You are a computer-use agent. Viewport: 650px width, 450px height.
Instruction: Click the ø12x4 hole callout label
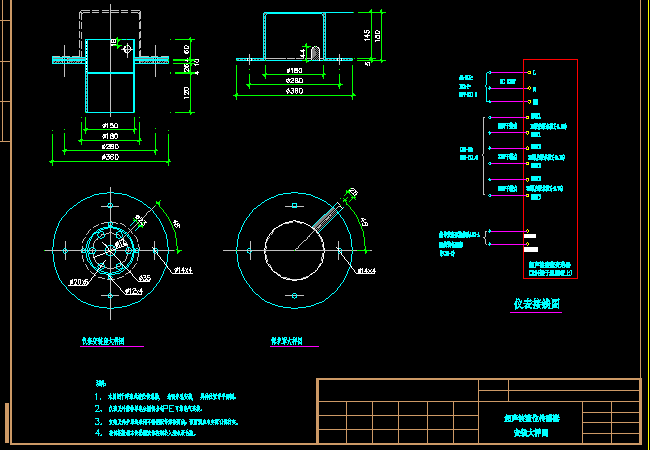[133, 291]
